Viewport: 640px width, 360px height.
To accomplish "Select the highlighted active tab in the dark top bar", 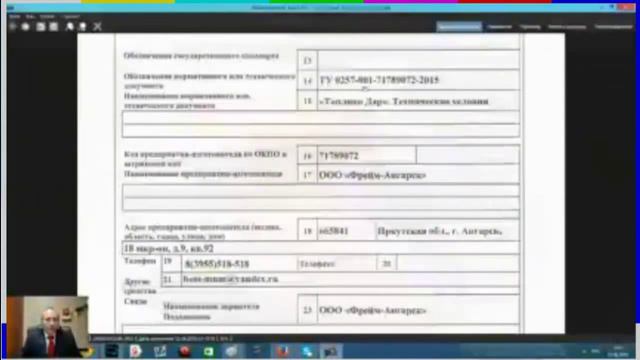I will (x=459, y=27).
